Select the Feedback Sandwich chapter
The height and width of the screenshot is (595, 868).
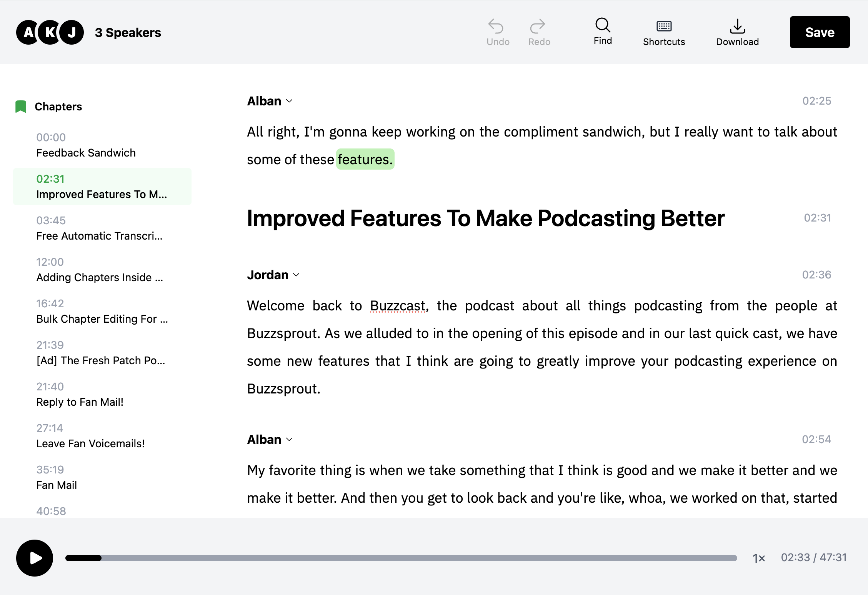point(86,146)
